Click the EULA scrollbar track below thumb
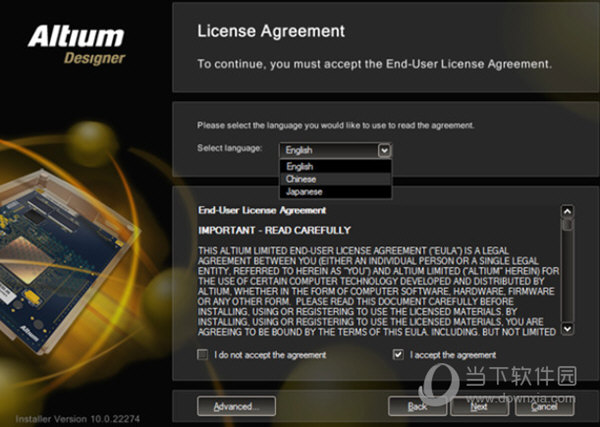This screenshot has width=600, height=427. point(567,276)
